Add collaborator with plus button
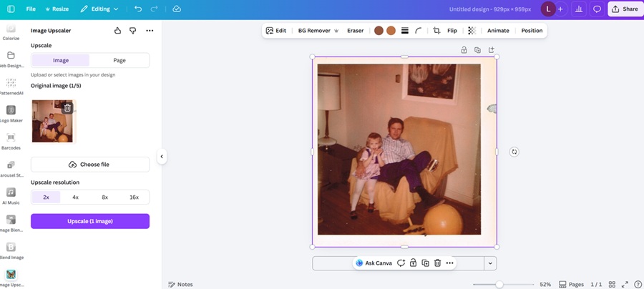Screen dimensions: 644x289 point(560,9)
